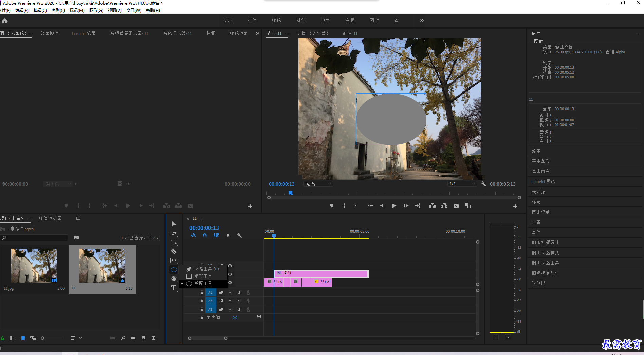Open 媒体浏览器 tab
This screenshot has height=355, width=644.
point(50,218)
